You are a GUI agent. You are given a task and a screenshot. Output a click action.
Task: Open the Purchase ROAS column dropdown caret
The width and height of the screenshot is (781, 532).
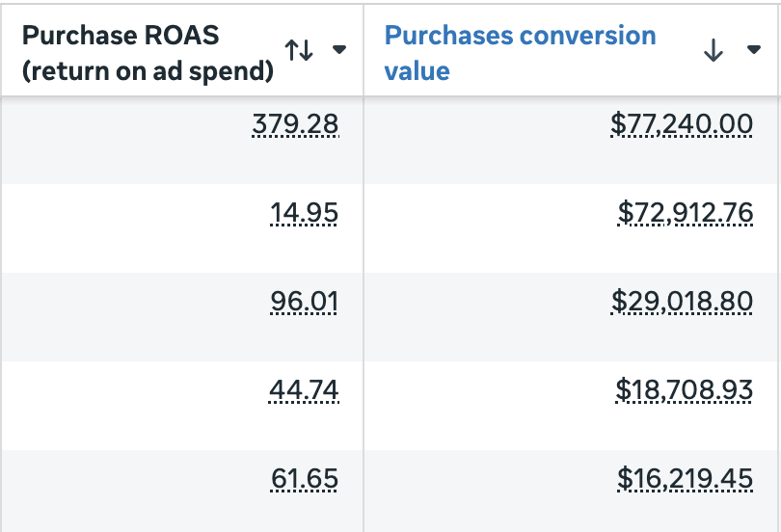pyautogui.click(x=339, y=49)
